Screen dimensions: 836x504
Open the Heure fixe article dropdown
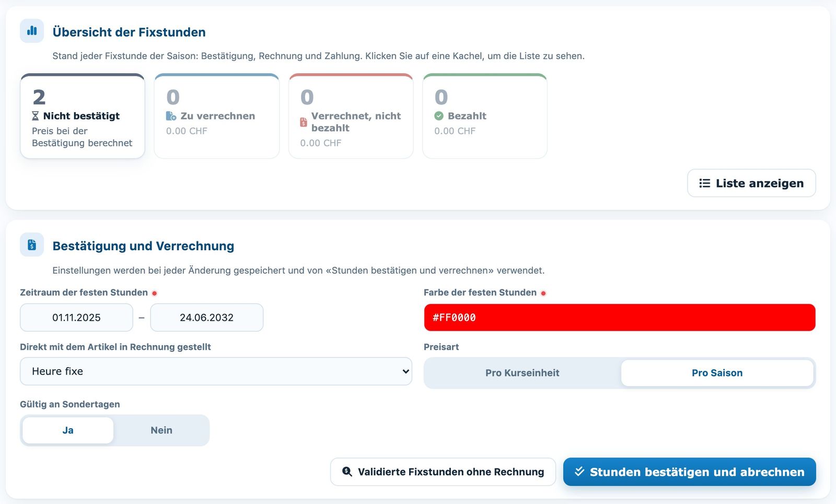click(216, 371)
